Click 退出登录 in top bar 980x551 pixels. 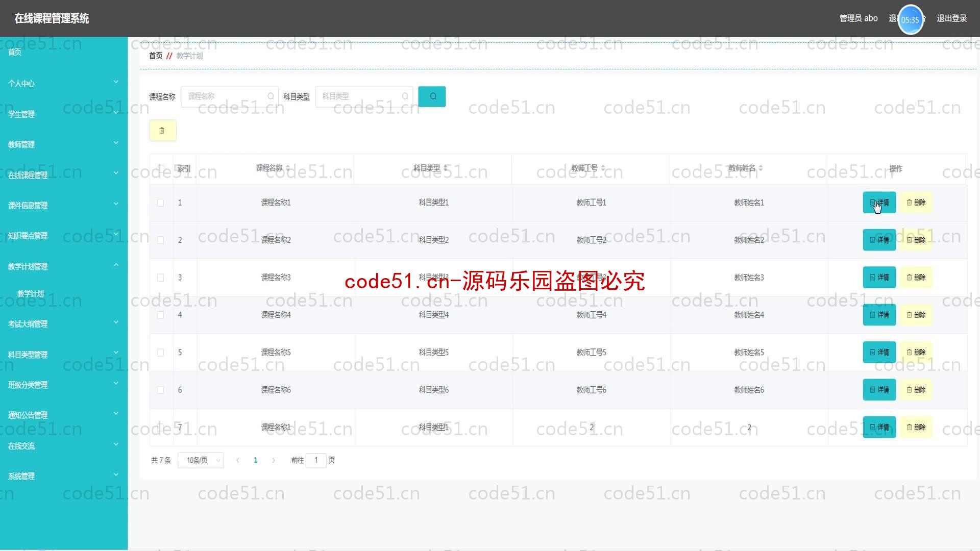(x=951, y=18)
